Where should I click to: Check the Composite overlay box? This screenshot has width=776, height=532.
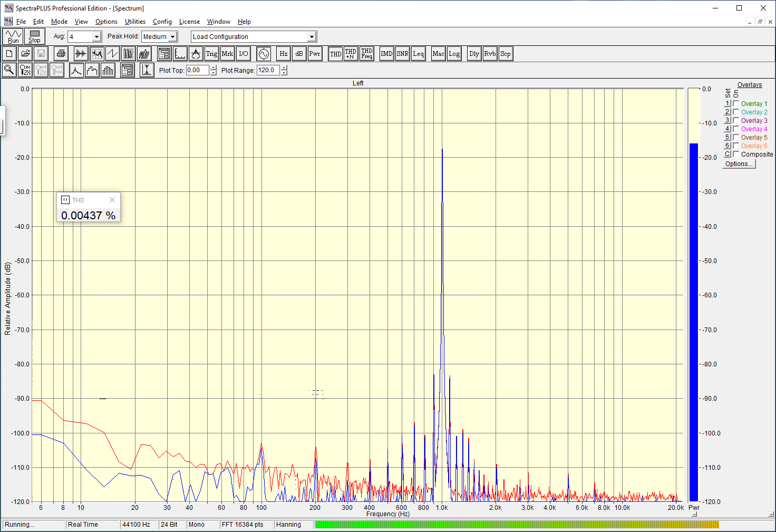(x=736, y=154)
